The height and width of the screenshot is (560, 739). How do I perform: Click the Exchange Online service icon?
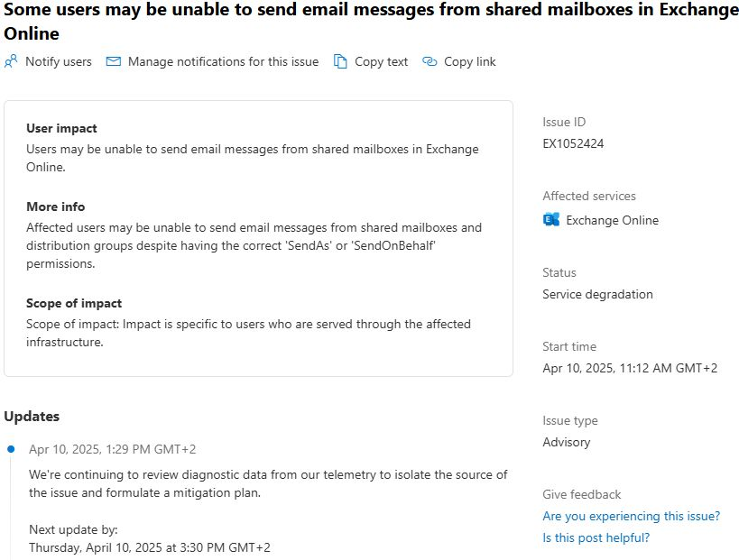551,220
